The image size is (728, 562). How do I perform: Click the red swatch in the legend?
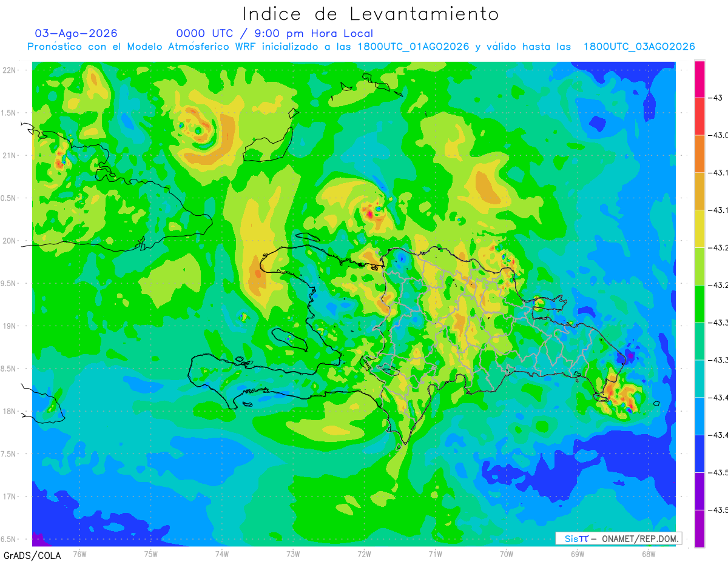click(x=699, y=116)
